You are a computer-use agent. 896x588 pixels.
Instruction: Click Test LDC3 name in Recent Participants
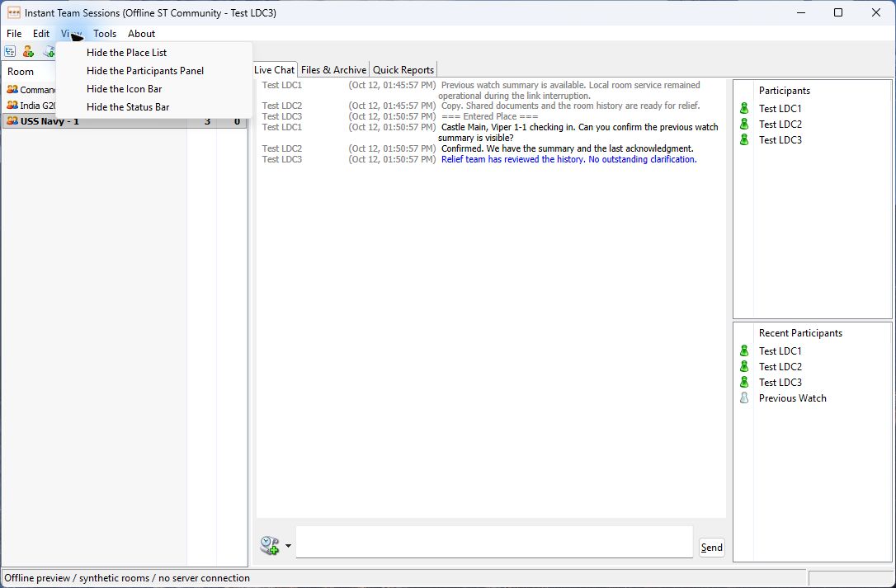(780, 383)
